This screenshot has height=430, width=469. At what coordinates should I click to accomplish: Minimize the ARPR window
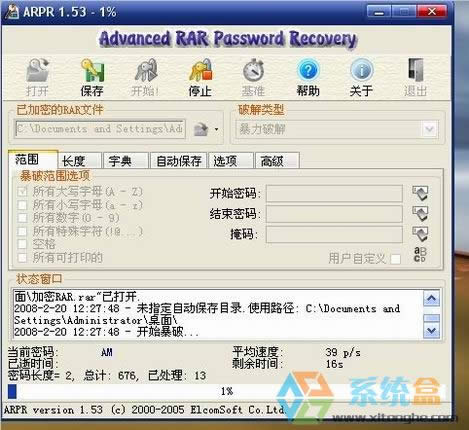(379, 12)
